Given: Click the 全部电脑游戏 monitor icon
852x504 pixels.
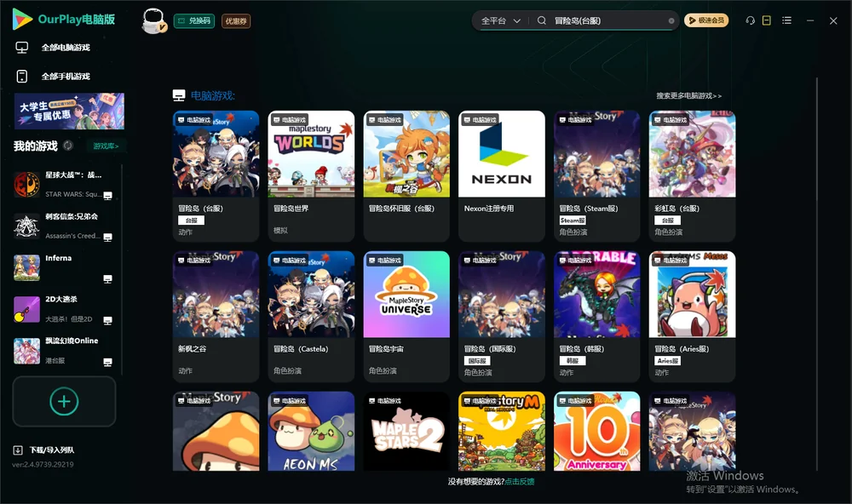Looking at the screenshot, I should [22, 48].
